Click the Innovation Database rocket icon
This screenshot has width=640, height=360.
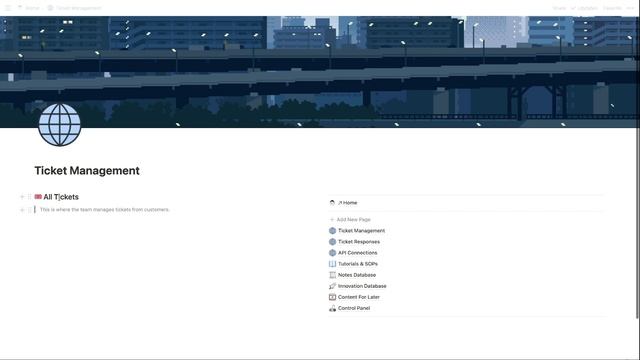point(332,286)
